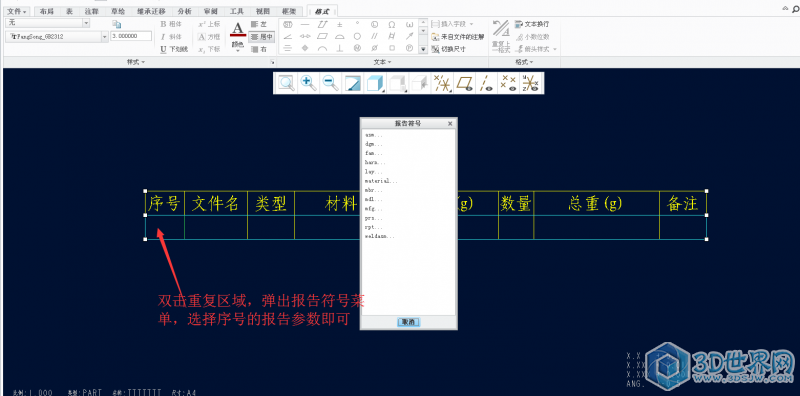Toggle Bold (粗体) formatting
The image size is (800, 396).
[x=171, y=23]
